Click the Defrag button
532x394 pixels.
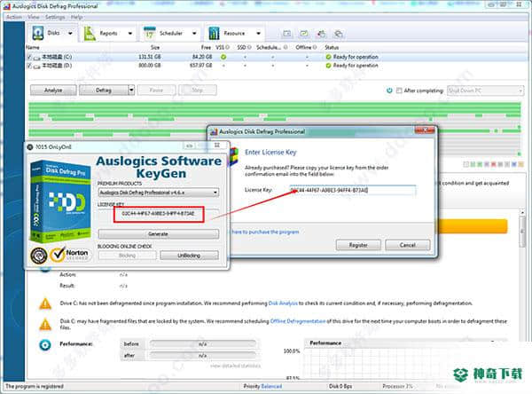tap(104, 90)
